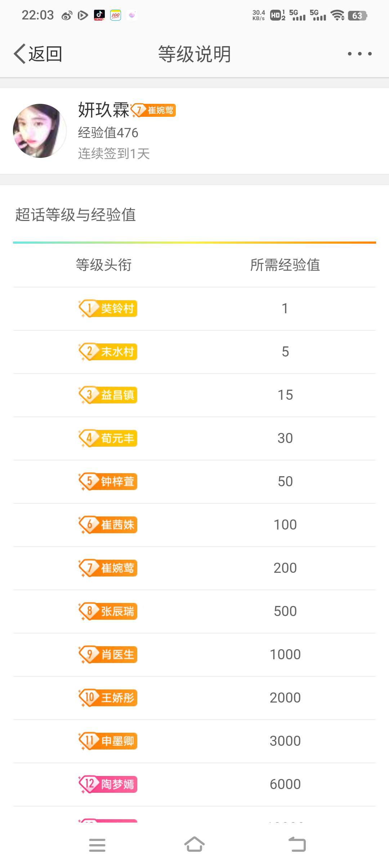Tap the user profile avatar
Viewport: 389px width, 868px height.
point(40,131)
